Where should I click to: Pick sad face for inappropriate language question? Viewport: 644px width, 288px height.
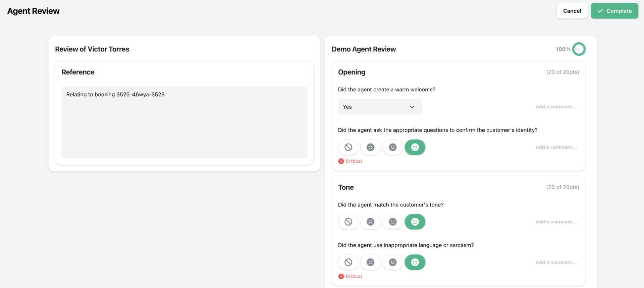pos(370,262)
